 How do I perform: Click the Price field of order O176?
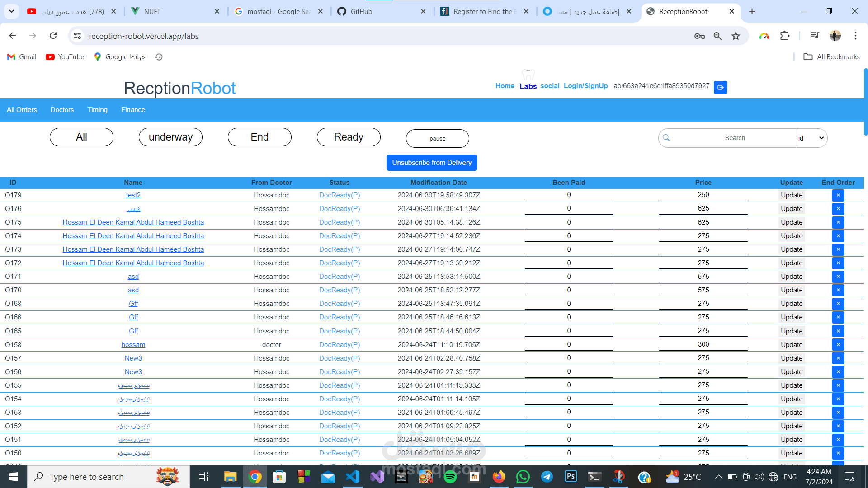coord(703,208)
